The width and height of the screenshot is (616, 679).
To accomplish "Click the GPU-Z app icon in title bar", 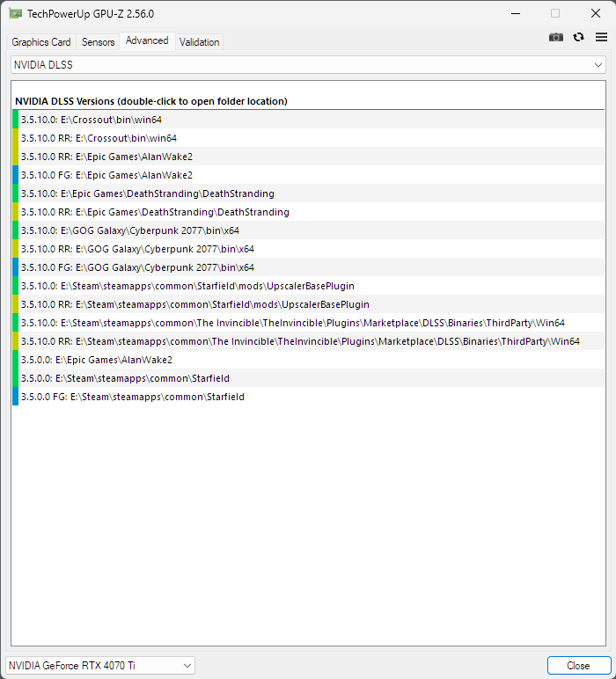I will 15,13.
